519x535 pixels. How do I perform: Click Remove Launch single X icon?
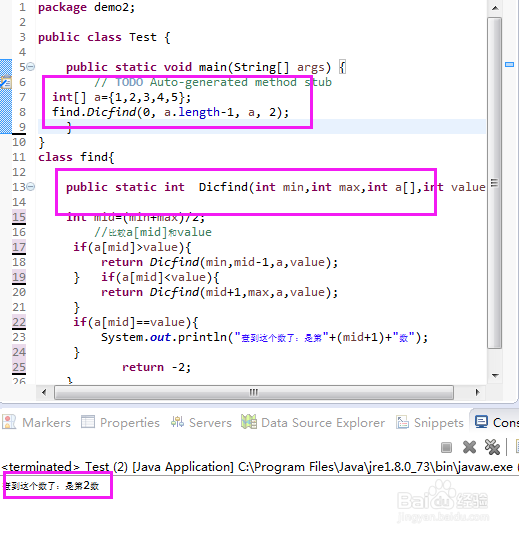coord(469,447)
